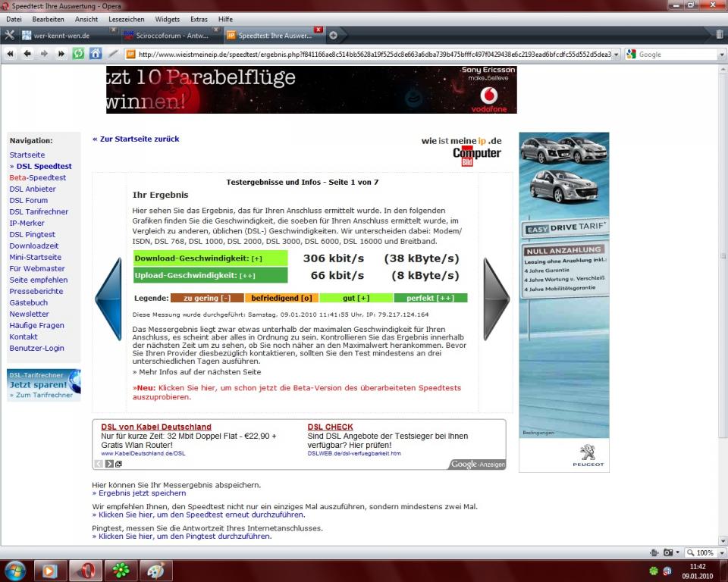
Task: Open the Google search engine dropdown
Action: tap(631, 55)
